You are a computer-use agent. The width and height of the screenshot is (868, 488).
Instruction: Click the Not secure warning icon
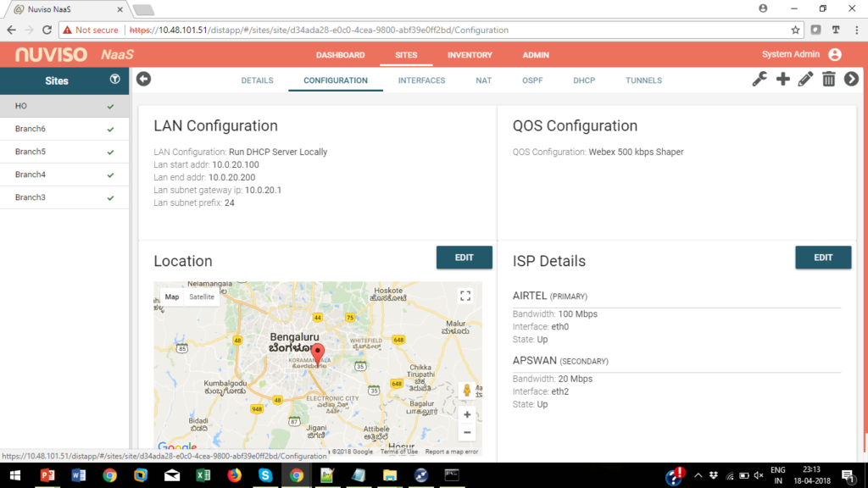pyautogui.click(x=68, y=30)
